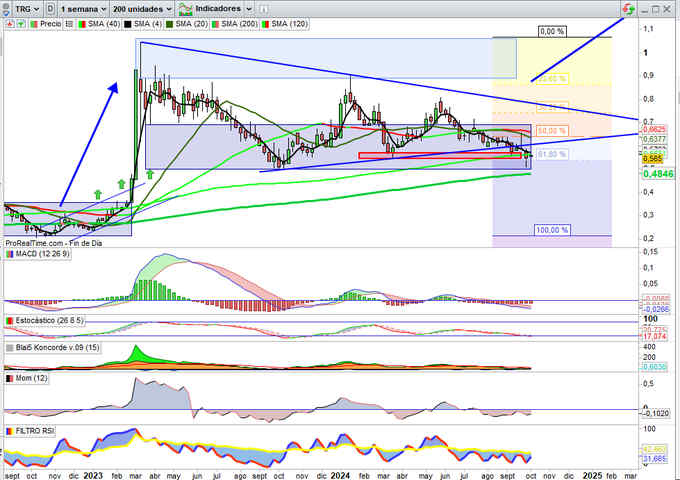Open SMA (40) indicator settings
This screenshot has width=680, height=480.
point(104,24)
